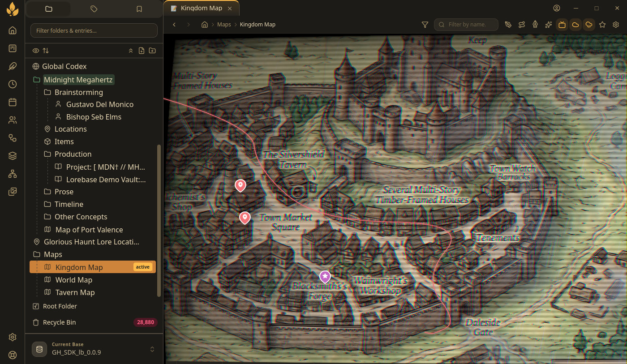
Task: Open the World Map entry
Action: pyautogui.click(x=73, y=280)
